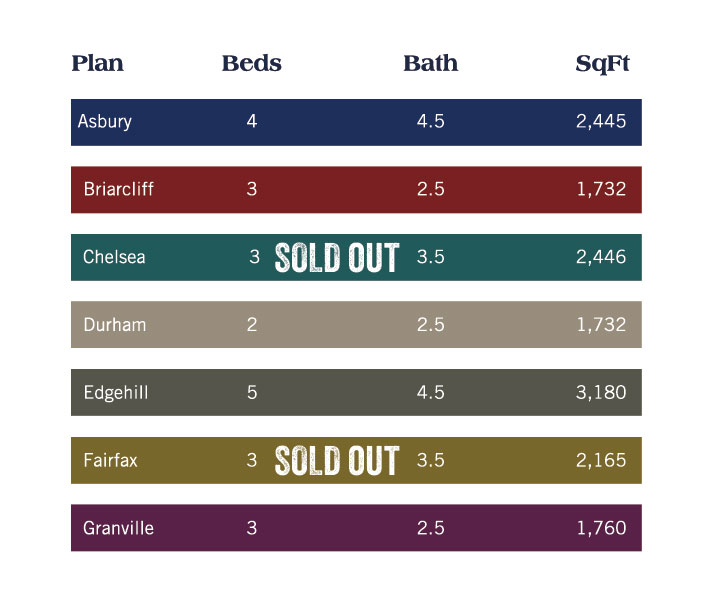Screen dimensions: 713x599
Task: Click the Fairfax plan name
Action: (110, 460)
